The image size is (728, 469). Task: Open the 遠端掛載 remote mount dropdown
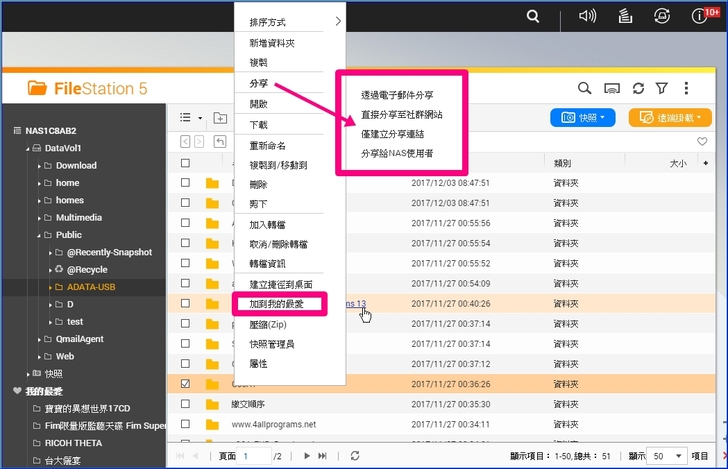coord(670,118)
